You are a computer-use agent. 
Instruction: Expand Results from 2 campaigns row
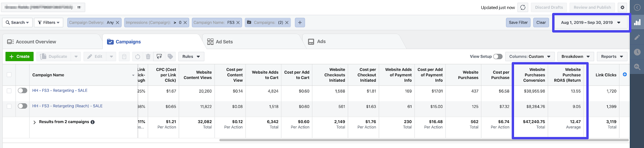[x=35, y=122]
